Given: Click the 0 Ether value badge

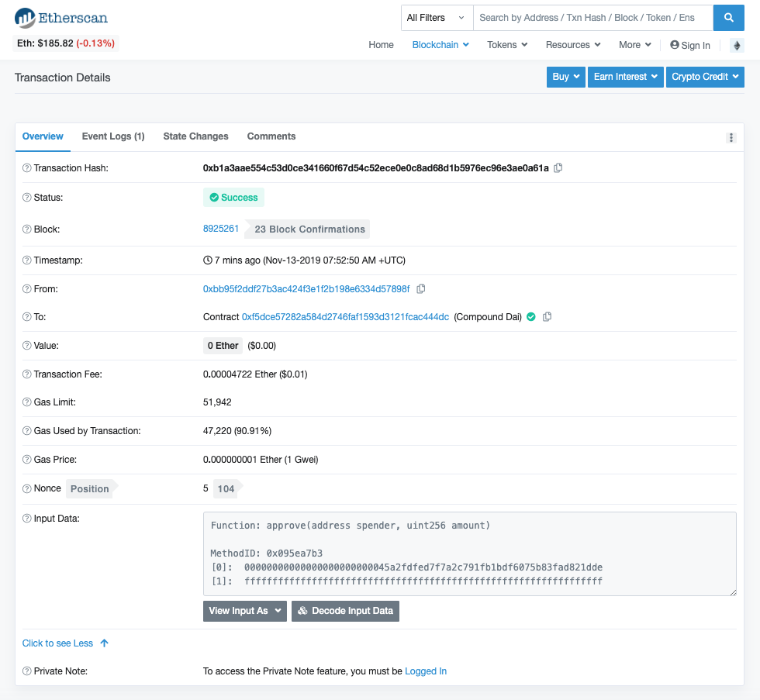Looking at the screenshot, I should click(223, 346).
